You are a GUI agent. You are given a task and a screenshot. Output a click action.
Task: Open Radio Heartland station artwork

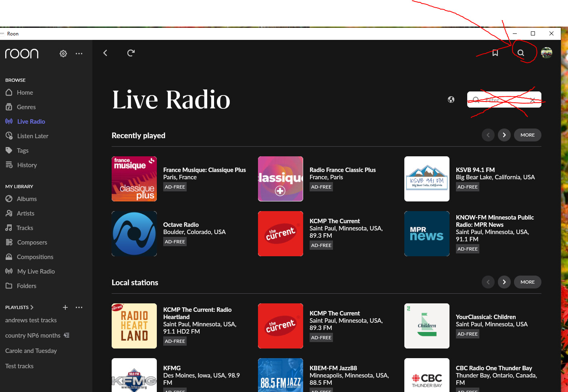(134, 326)
